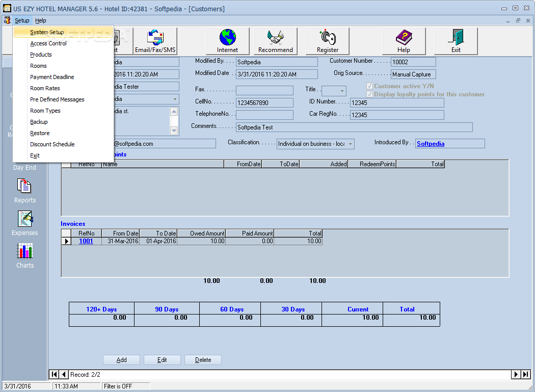Open Expenses from the sidebar
The height and width of the screenshot is (392, 535).
coord(24,223)
